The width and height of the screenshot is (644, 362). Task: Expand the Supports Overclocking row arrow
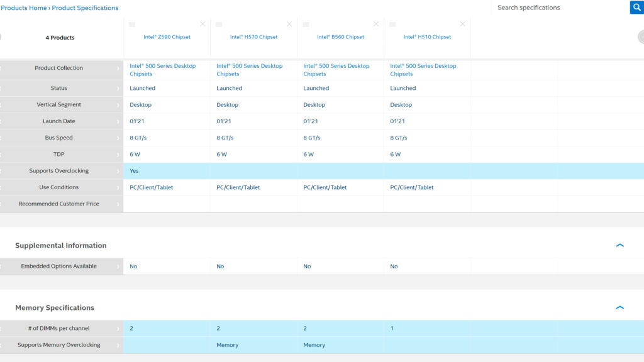click(118, 171)
